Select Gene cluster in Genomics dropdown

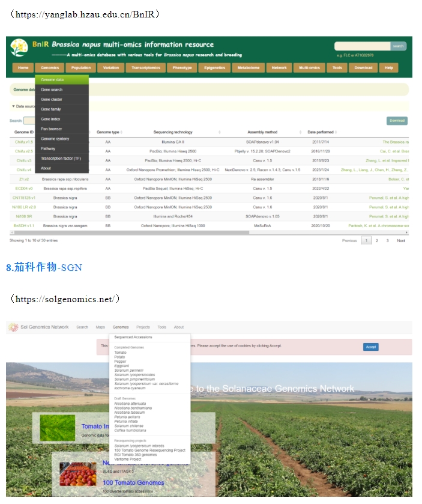point(62,100)
